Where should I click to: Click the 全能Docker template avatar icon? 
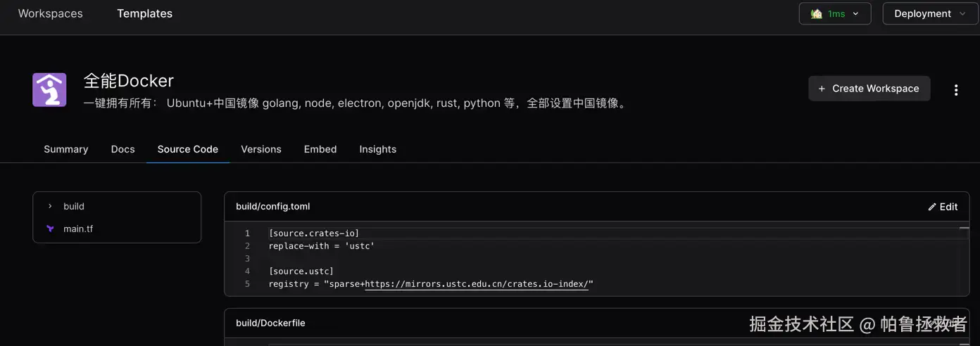[x=49, y=90]
